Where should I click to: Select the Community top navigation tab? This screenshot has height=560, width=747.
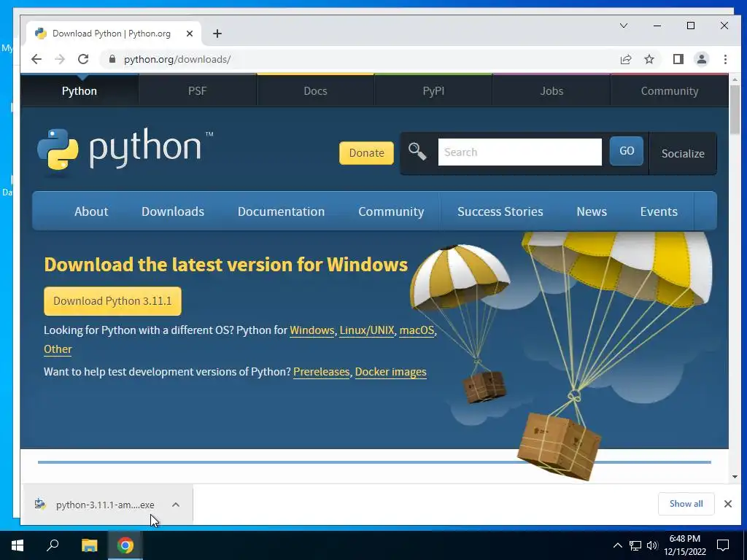tap(670, 90)
